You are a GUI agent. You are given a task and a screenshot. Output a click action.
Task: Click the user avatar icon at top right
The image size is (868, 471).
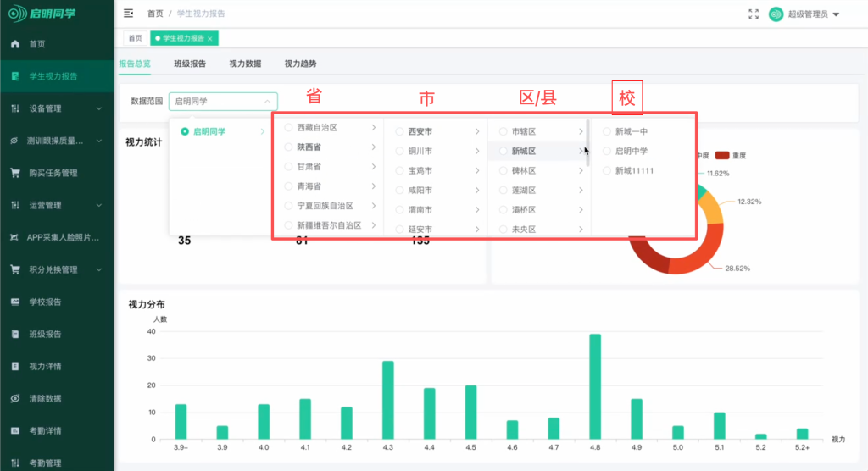coord(776,14)
